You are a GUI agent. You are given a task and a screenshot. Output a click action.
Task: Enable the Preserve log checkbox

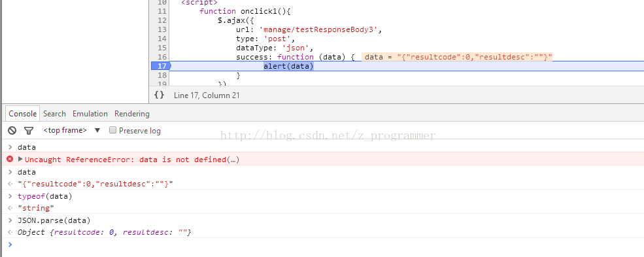112,130
